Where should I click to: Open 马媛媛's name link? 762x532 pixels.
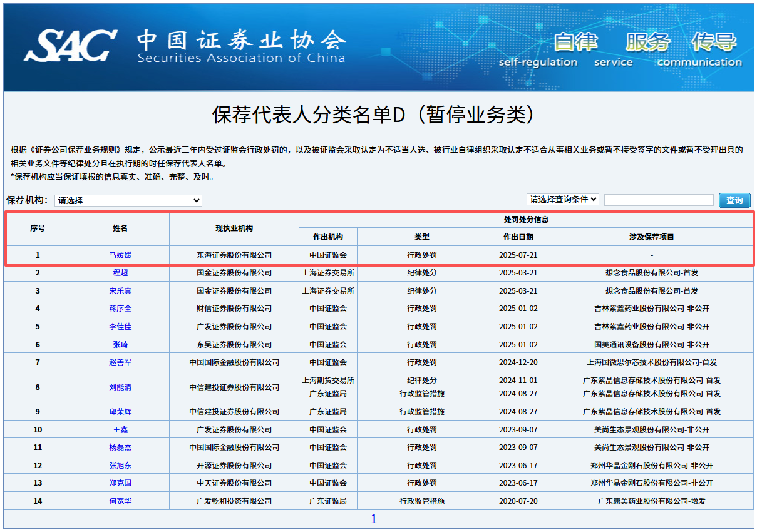(x=120, y=255)
